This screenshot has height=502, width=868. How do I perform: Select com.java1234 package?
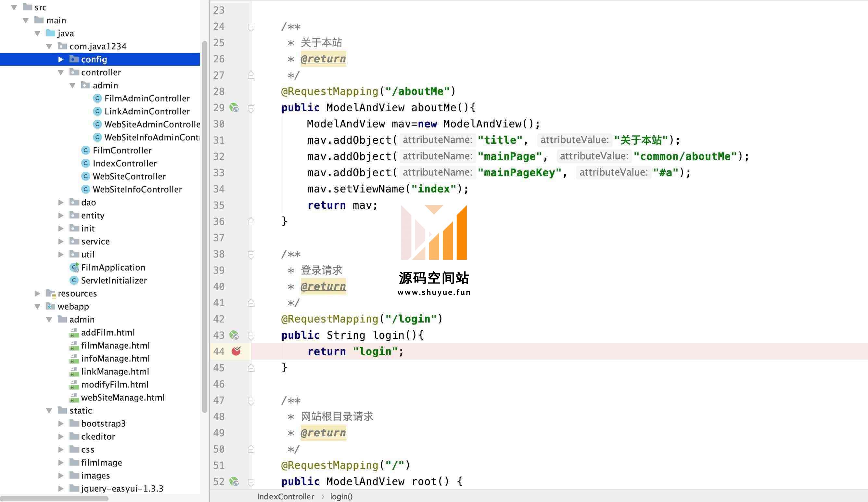point(92,46)
